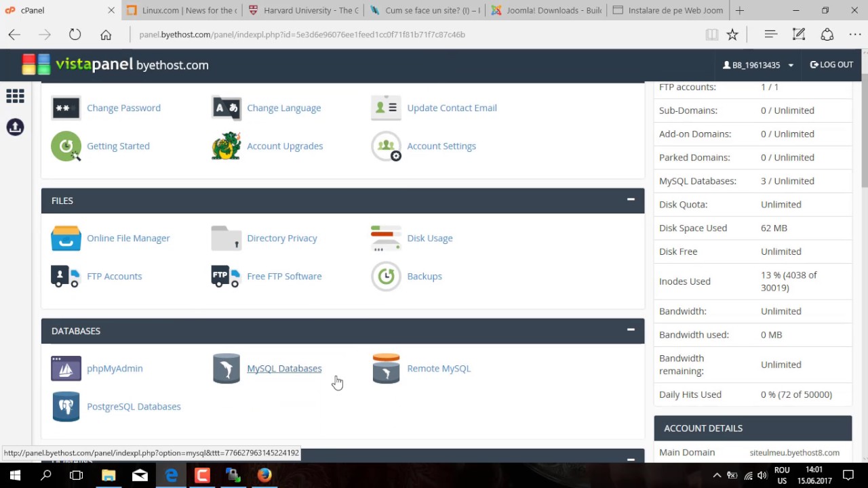Click the upload arrow sidebar icon
868x488 pixels.
[x=15, y=127]
